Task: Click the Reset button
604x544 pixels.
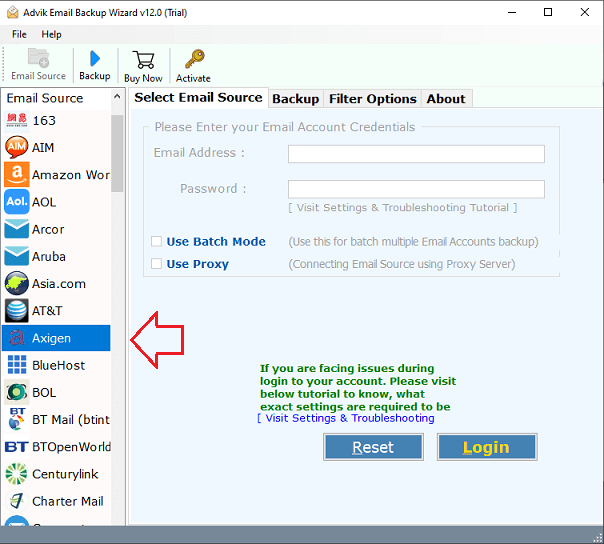Action: 373,447
